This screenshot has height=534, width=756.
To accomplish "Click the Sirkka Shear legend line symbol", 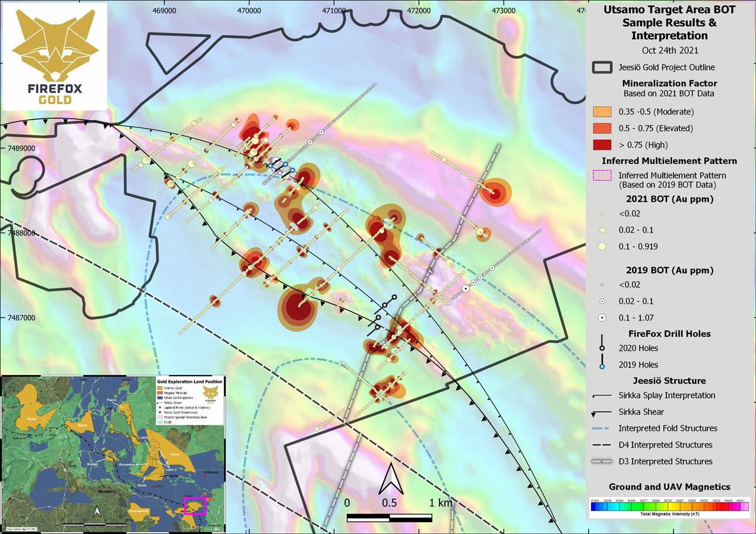I will (602, 412).
